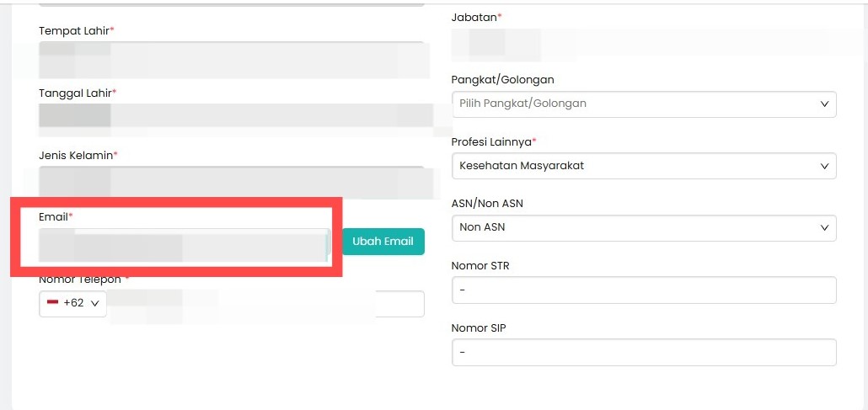
Task: Click the Nomor Telepon number field
Action: (x=265, y=304)
